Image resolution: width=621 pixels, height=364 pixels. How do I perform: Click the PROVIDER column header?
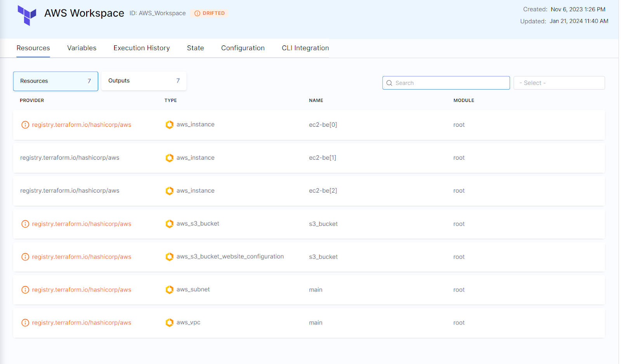[32, 100]
